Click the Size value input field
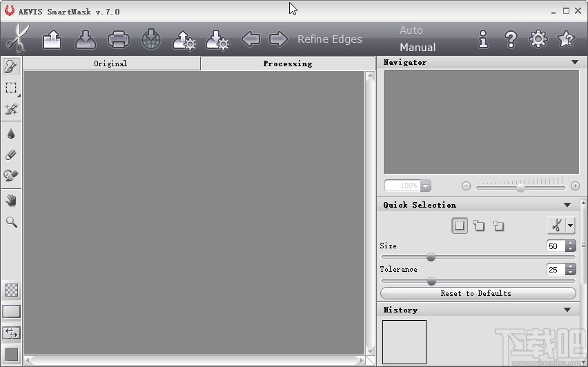588x367 pixels. (555, 246)
